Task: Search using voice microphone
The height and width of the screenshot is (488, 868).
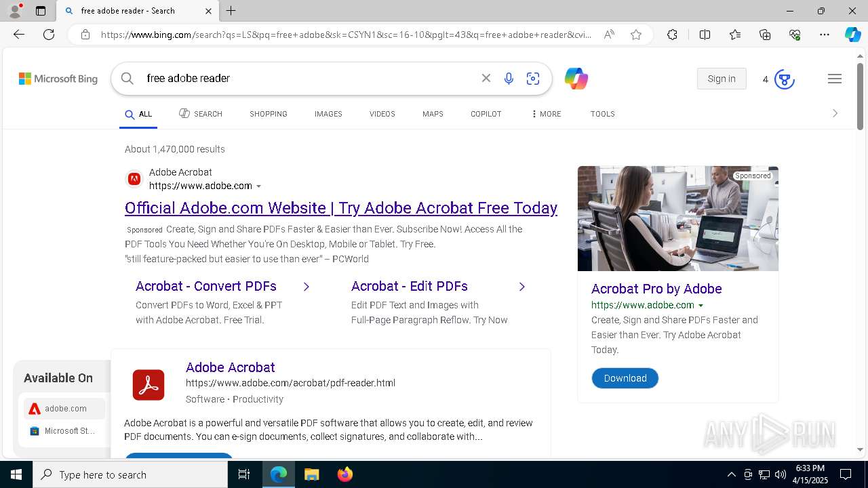Action: click(509, 79)
